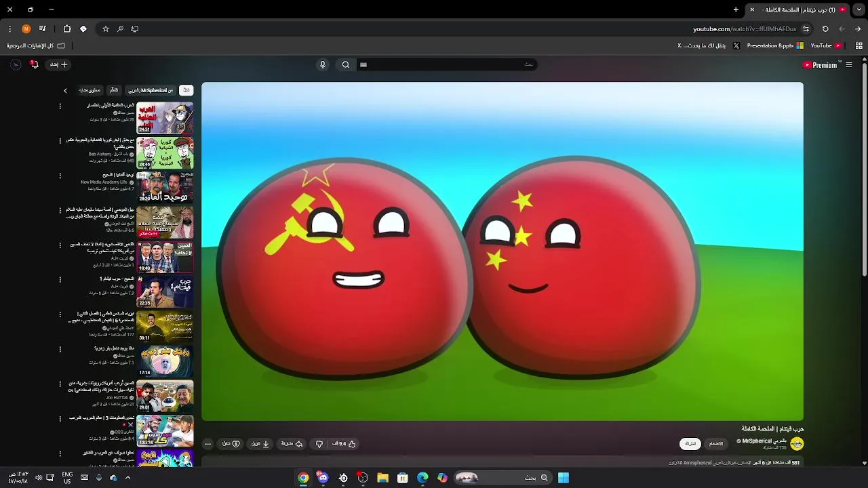Open the tab search dropdown arrow
The width and height of the screenshot is (868, 488).
point(859,9)
